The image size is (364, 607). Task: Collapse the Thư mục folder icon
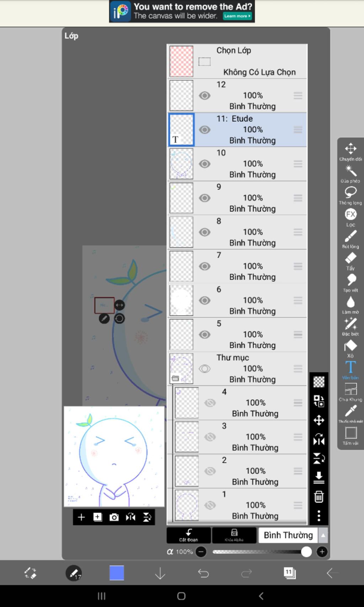pyautogui.click(x=175, y=378)
